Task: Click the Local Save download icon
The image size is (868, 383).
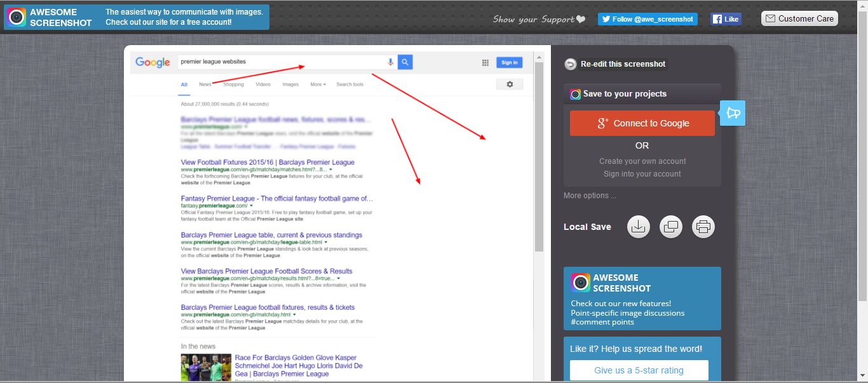Action: point(639,227)
